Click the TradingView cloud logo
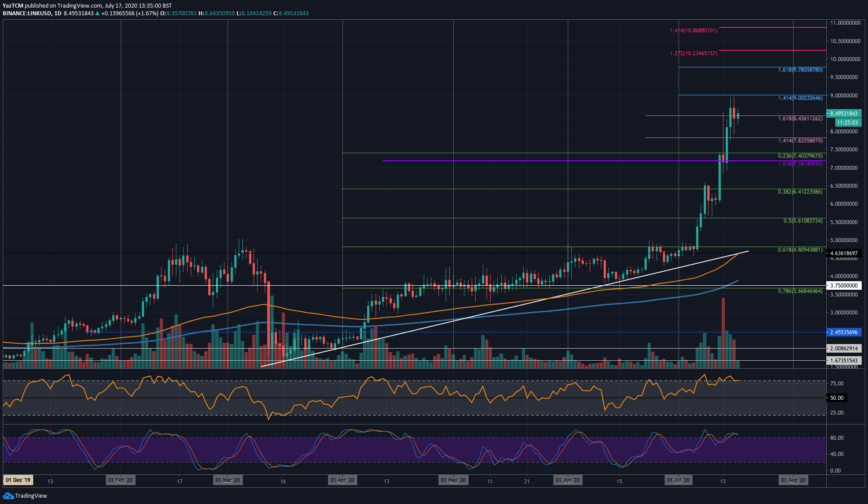This screenshot has width=868, height=504. pos(8,496)
